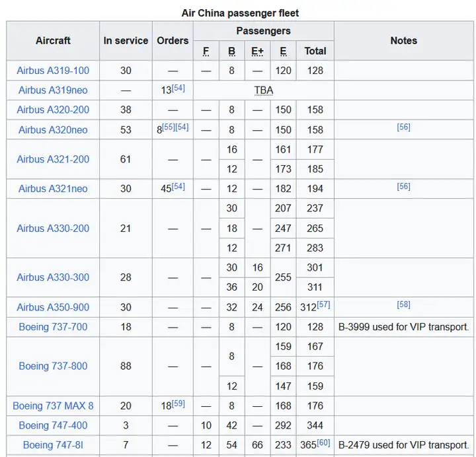The width and height of the screenshot is (476, 457).
Task: Open the Airbus A319-100 link
Action: tap(53, 71)
